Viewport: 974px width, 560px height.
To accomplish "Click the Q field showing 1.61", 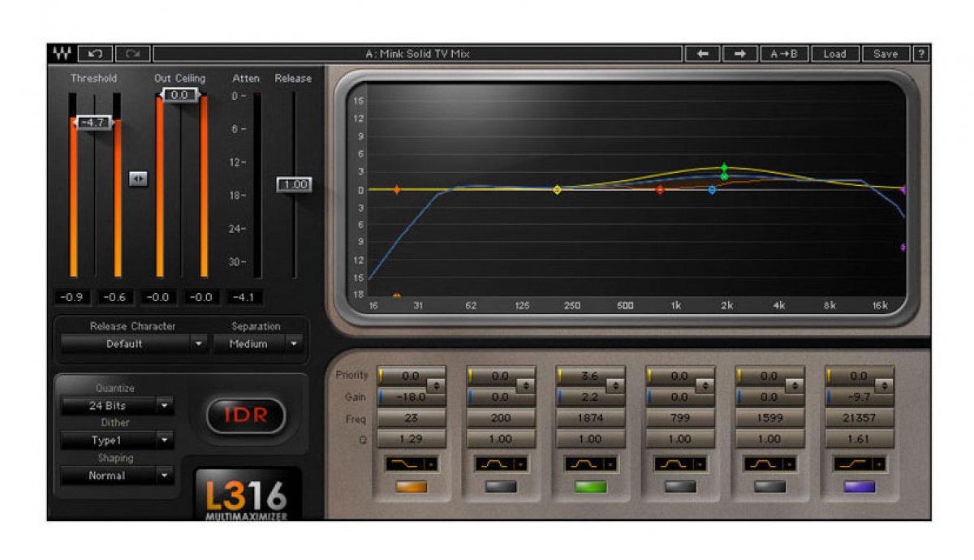I will [860, 439].
